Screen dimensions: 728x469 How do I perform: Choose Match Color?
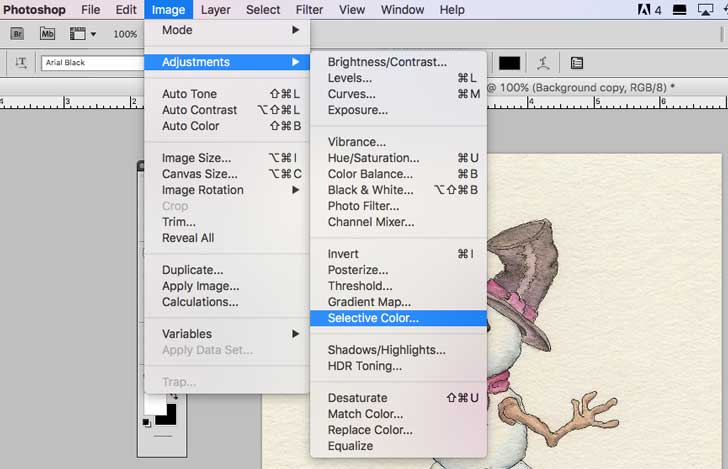pos(398,414)
